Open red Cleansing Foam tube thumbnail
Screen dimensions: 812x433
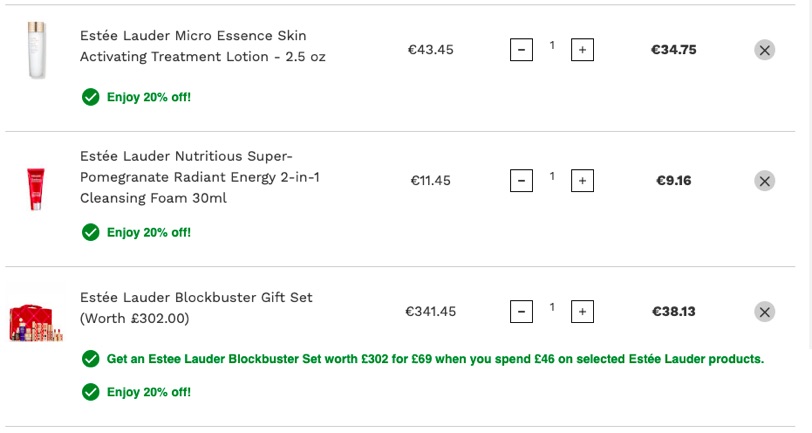36,189
